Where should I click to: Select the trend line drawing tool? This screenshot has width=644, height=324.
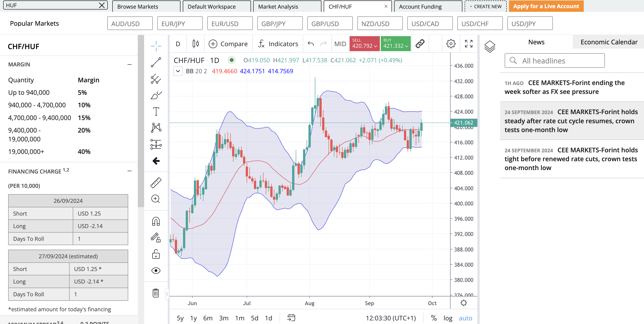click(156, 62)
